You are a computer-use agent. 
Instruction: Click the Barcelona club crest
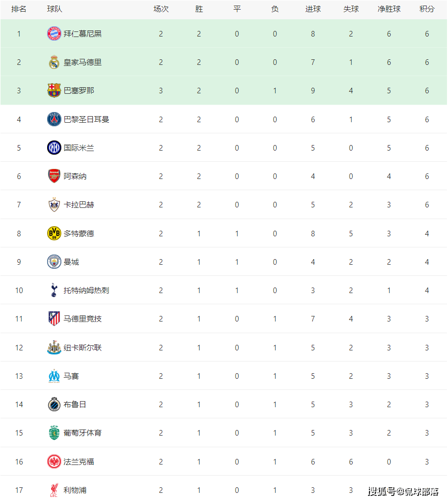click(54, 91)
